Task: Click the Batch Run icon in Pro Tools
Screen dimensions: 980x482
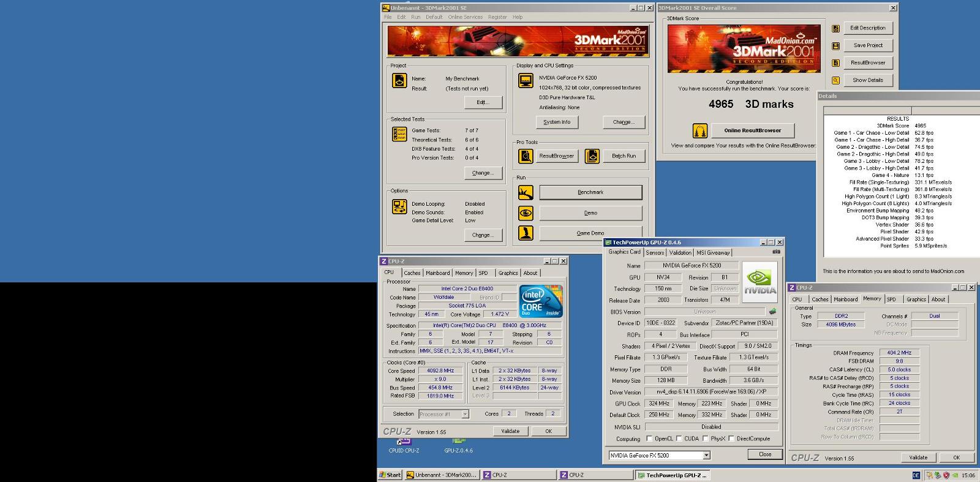Action: click(x=592, y=156)
